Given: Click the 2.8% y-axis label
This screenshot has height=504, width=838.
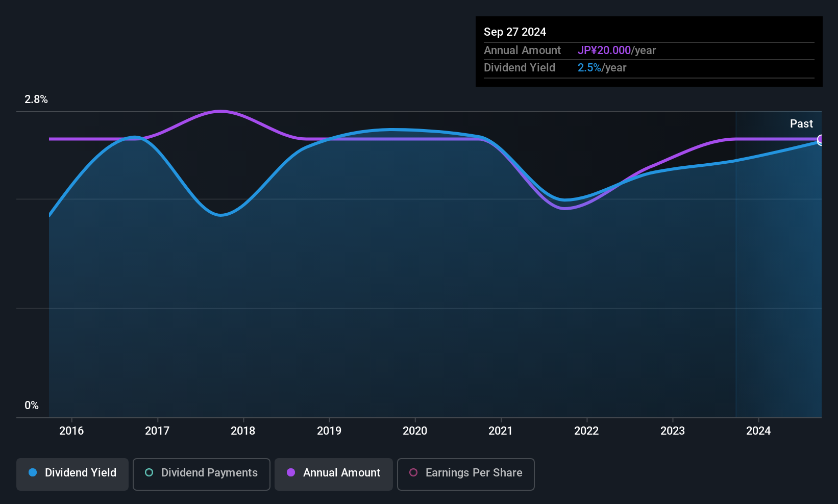Looking at the screenshot, I should [x=36, y=99].
